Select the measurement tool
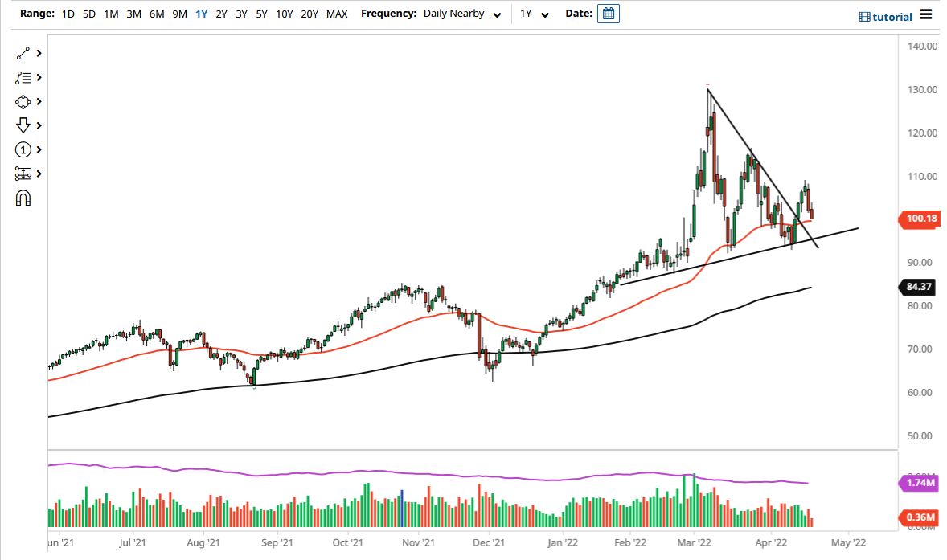 pos(23,174)
